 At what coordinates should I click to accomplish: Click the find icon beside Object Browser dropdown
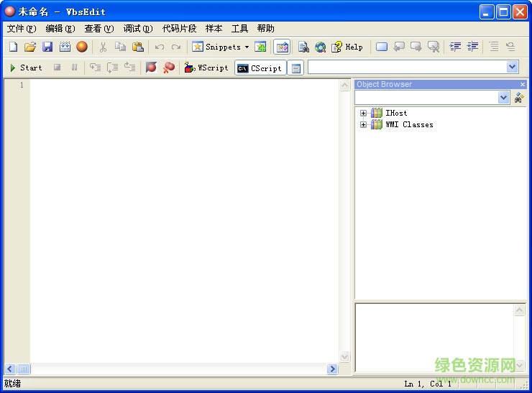(519, 98)
